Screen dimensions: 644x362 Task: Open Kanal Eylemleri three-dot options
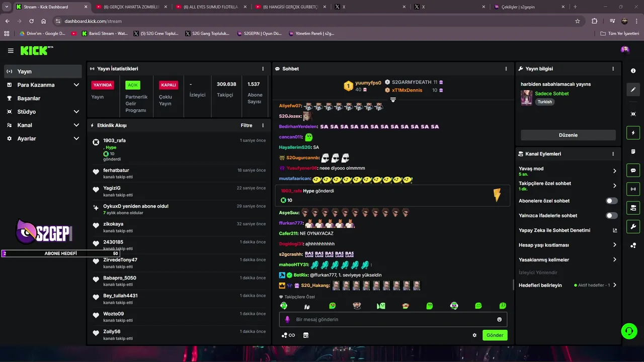pyautogui.click(x=613, y=154)
